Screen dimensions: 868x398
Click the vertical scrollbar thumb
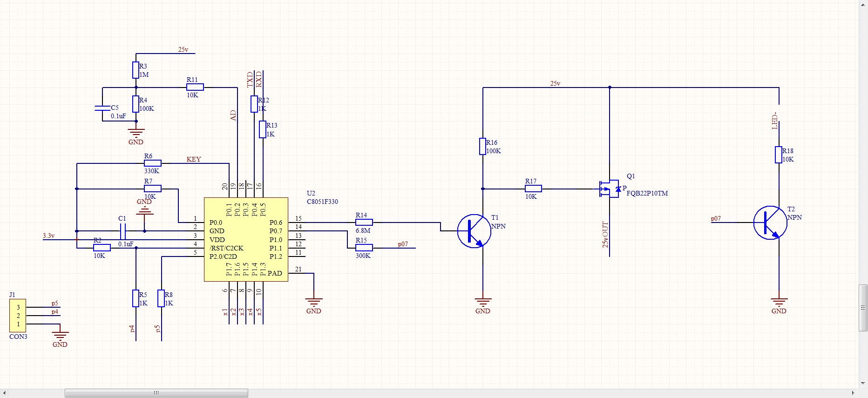[x=863, y=308]
